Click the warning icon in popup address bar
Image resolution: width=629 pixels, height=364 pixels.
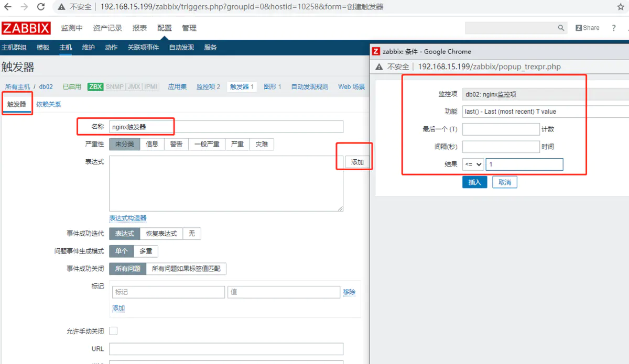[x=380, y=67]
